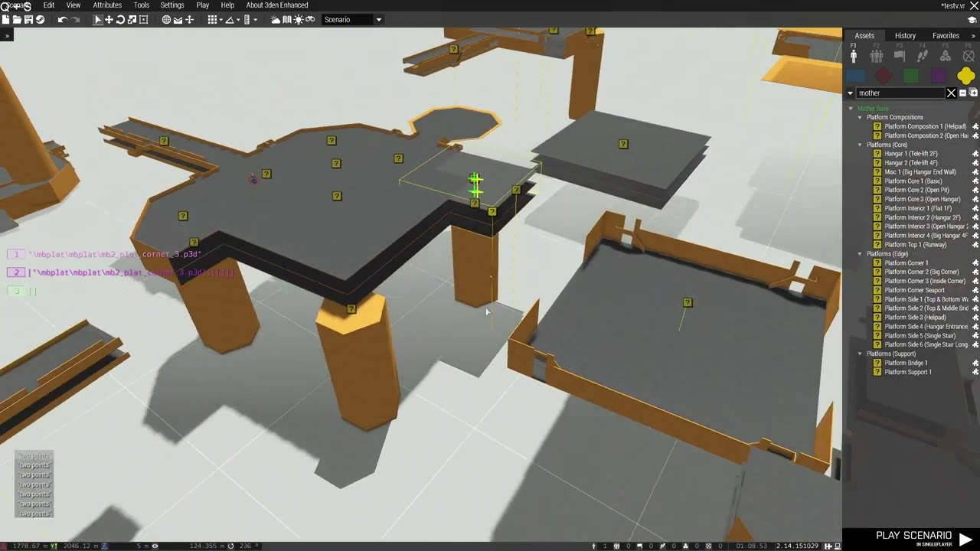Viewport: 980px width, 551px height.
Task: Select the area scaling widget
Action: coord(143,20)
